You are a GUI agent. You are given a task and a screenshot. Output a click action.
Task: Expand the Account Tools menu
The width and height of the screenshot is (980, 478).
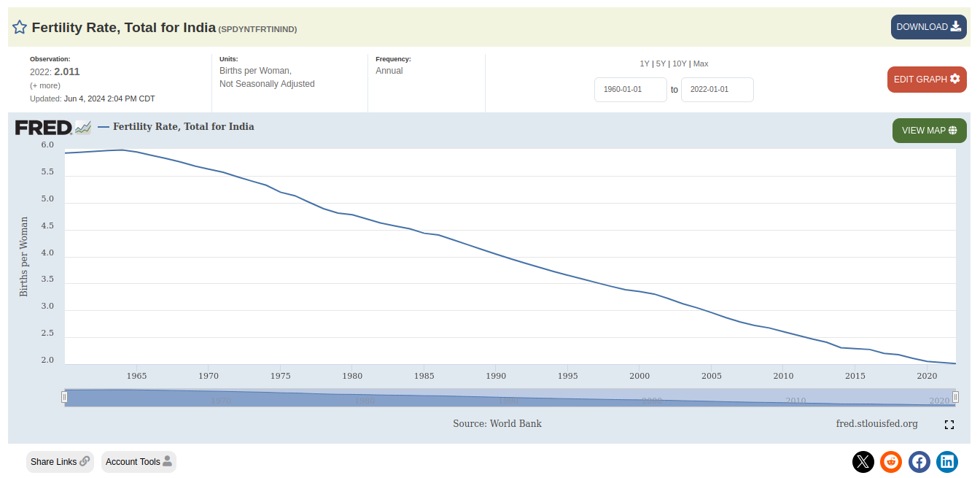pos(139,462)
